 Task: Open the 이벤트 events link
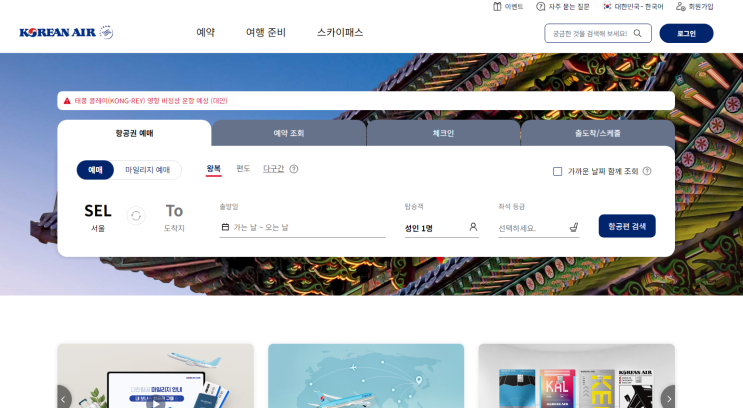click(508, 7)
